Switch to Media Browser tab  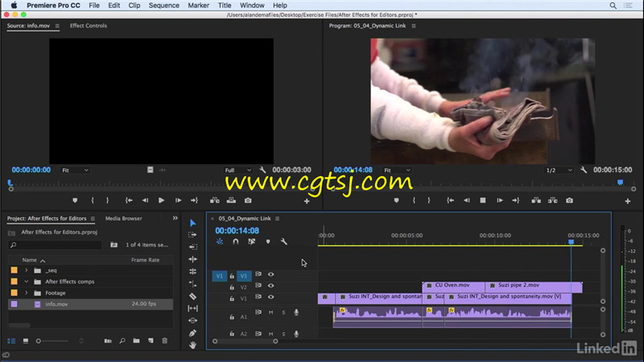[124, 218]
